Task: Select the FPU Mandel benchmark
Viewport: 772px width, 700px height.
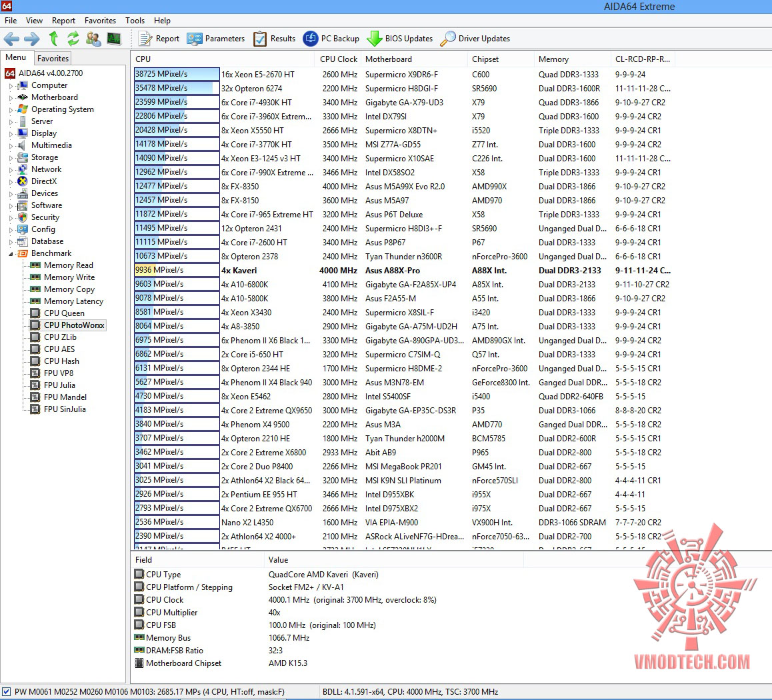Action: coord(65,397)
